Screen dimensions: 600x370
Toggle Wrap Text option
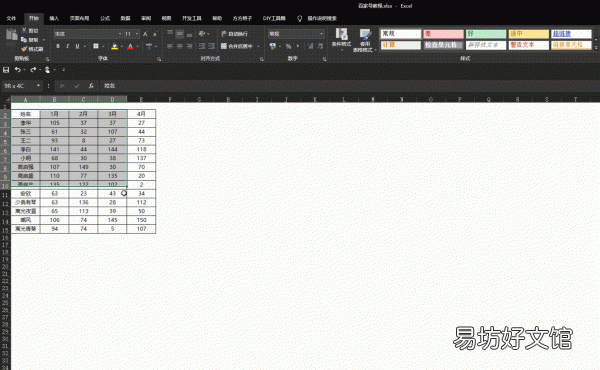coord(235,34)
